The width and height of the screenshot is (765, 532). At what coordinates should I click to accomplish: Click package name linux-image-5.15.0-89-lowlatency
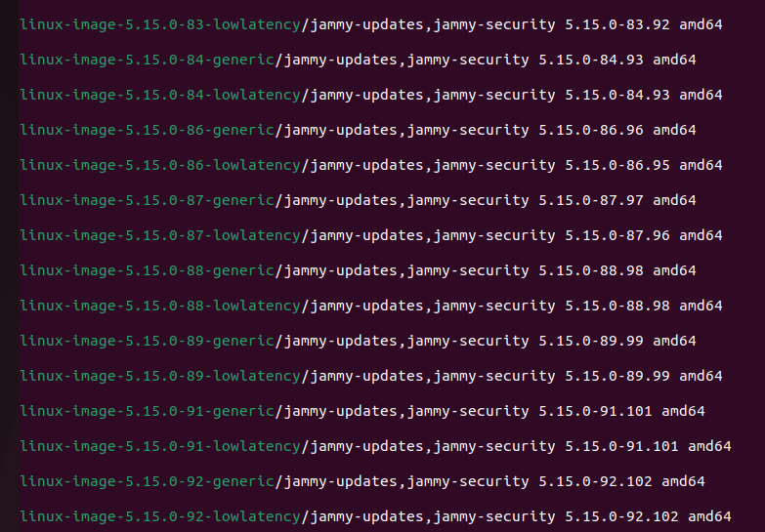[160, 376]
